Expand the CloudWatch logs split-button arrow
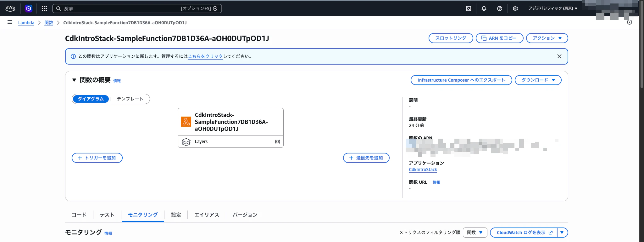This screenshot has height=242, width=644. (x=562, y=233)
